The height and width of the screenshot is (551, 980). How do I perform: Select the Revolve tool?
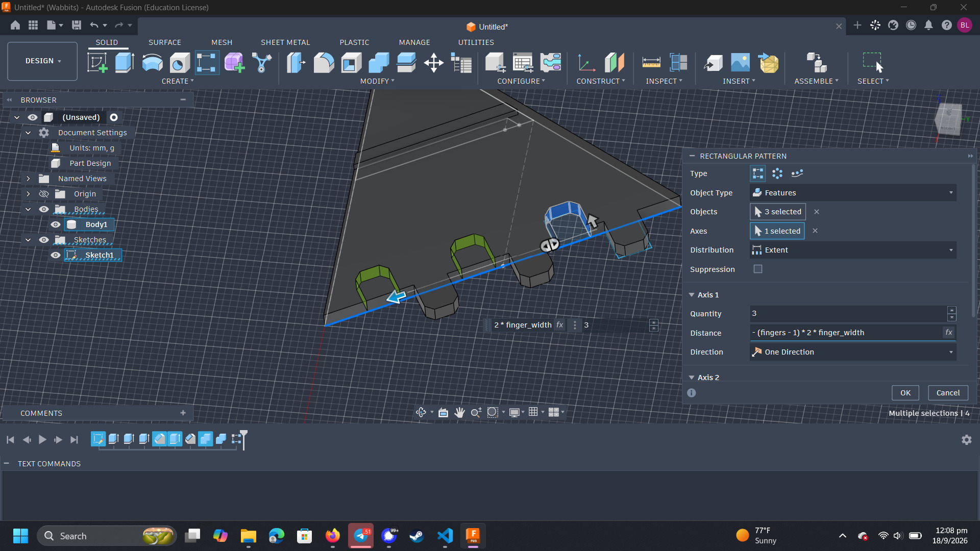click(152, 63)
